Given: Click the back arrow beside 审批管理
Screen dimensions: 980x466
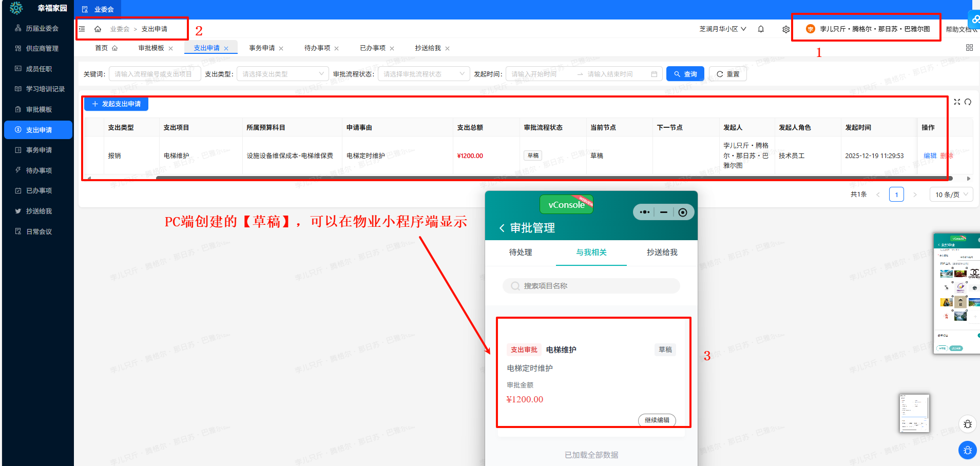Looking at the screenshot, I should (x=502, y=228).
